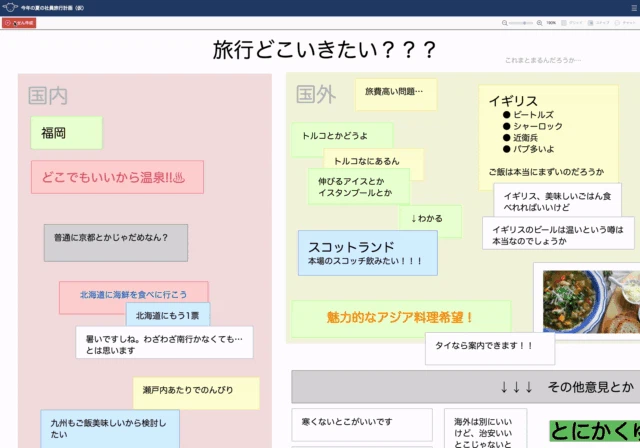This screenshot has height=448, width=640.
Task: Click the 旅行どこいきたい？？？ board title
Action: (324, 50)
